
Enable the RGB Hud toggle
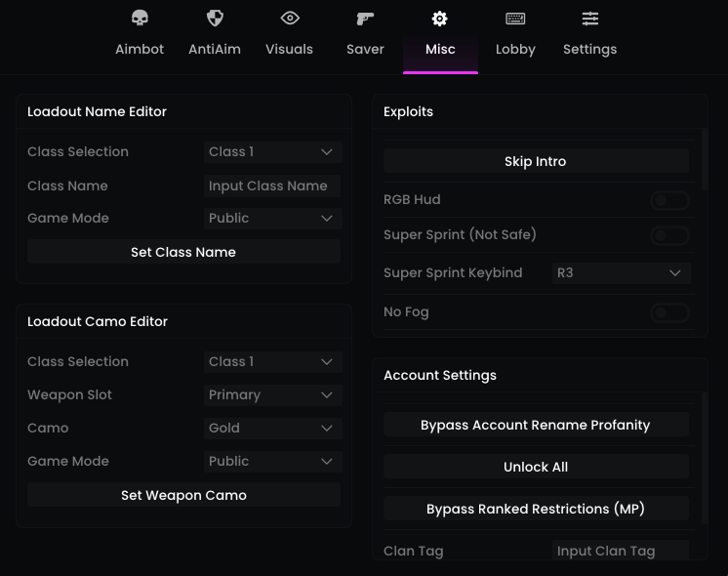(669, 200)
